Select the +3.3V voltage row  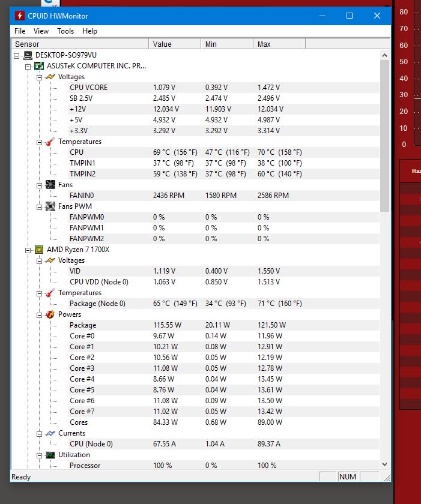coord(224,131)
